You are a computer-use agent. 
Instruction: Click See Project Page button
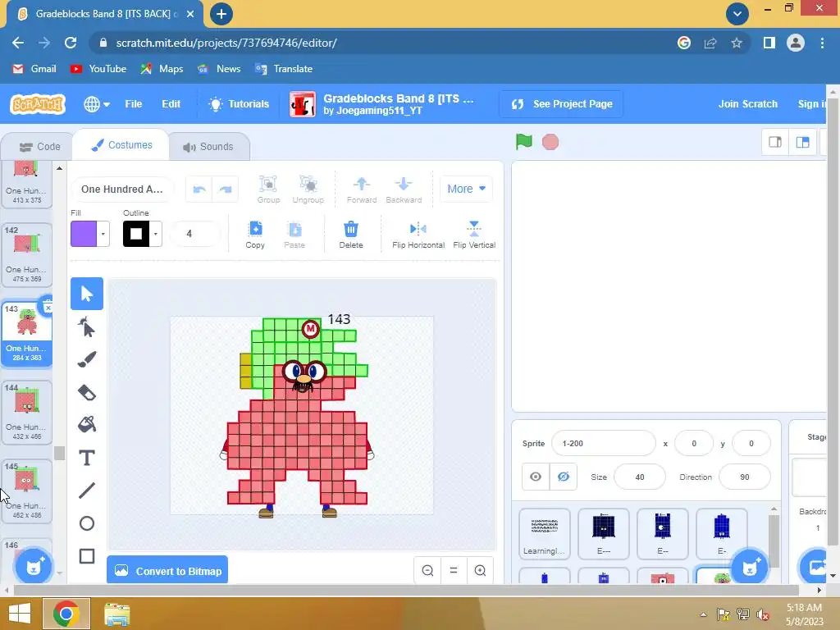[x=561, y=104]
